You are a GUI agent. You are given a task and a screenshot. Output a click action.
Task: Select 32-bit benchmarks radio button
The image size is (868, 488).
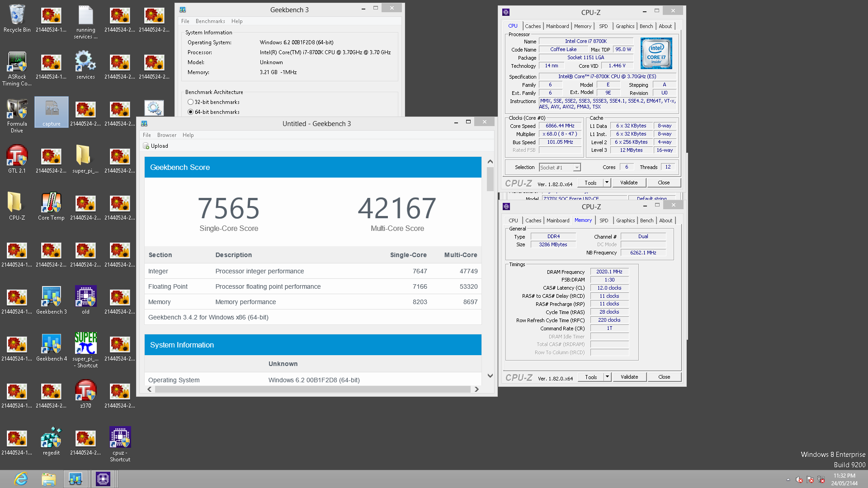[x=190, y=102]
